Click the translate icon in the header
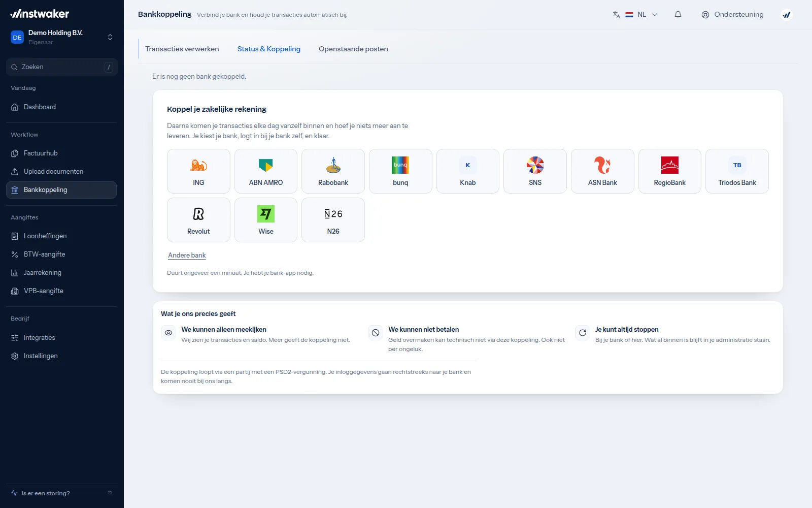 617,15
